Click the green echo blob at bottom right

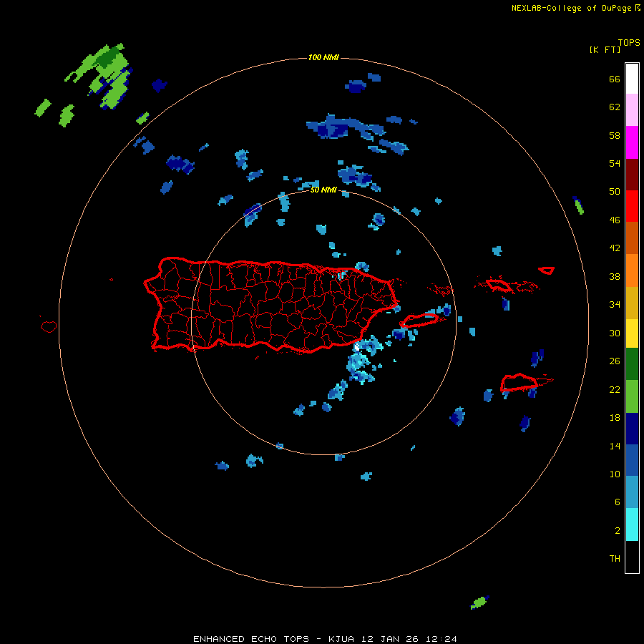[479, 602]
